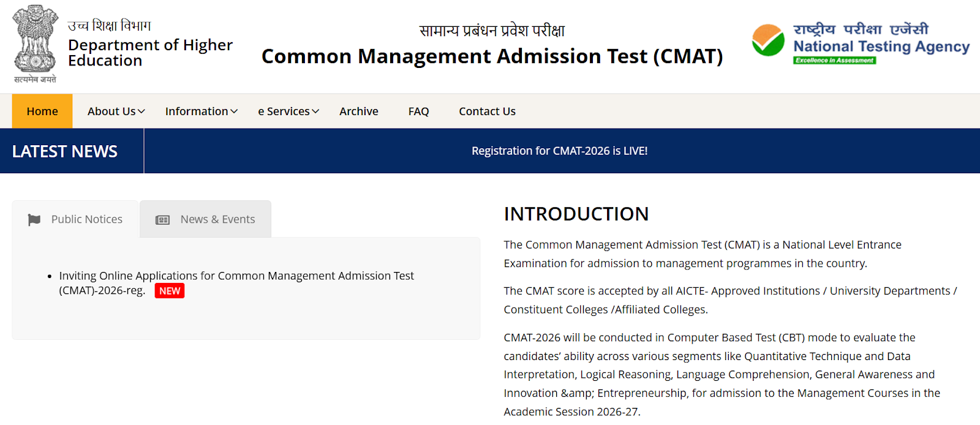The width and height of the screenshot is (980, 425).
Task: Click the red NEW badge
Action: click(169, 290)
